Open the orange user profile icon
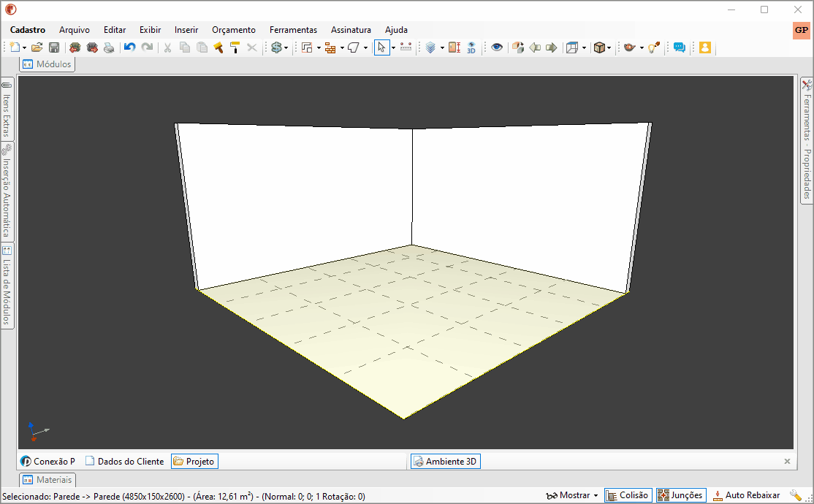The image size is (814, 504). 704,47
